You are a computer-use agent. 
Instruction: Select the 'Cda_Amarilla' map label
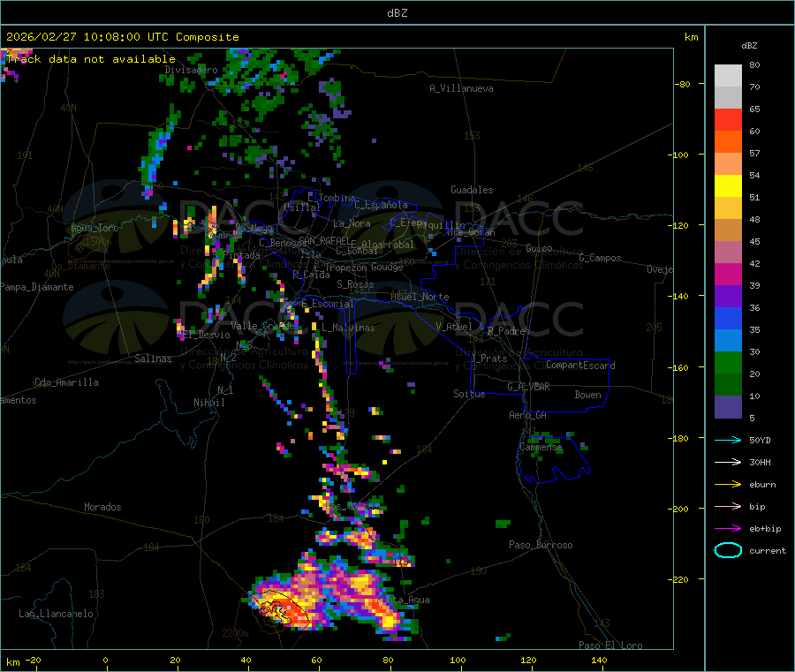(x=66, y=382)
